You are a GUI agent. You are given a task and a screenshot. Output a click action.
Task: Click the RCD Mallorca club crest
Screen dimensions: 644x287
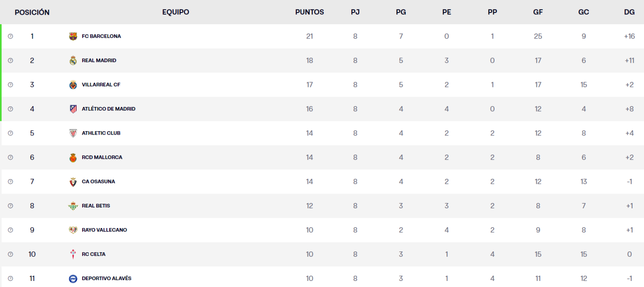point(73,157)
